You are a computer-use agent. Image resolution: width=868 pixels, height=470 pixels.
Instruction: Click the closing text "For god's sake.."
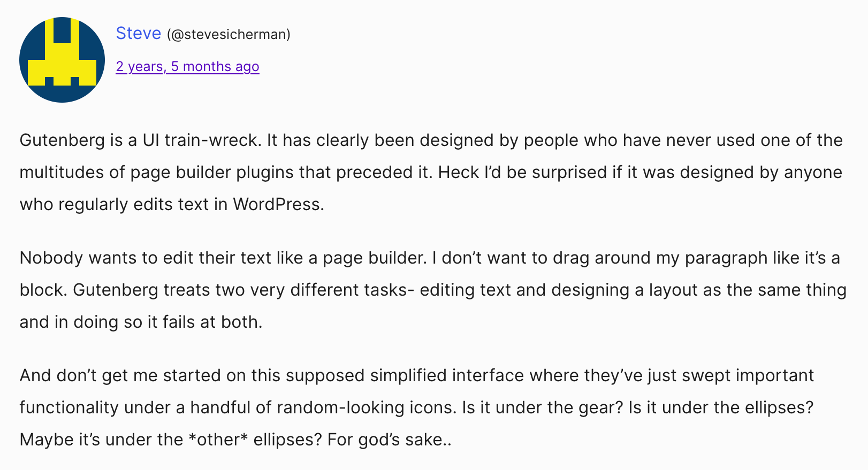tap(390, 440)
